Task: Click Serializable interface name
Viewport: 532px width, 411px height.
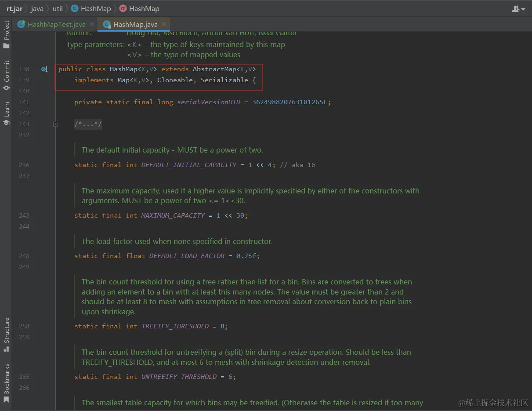Action: click(x=224, y=80)
